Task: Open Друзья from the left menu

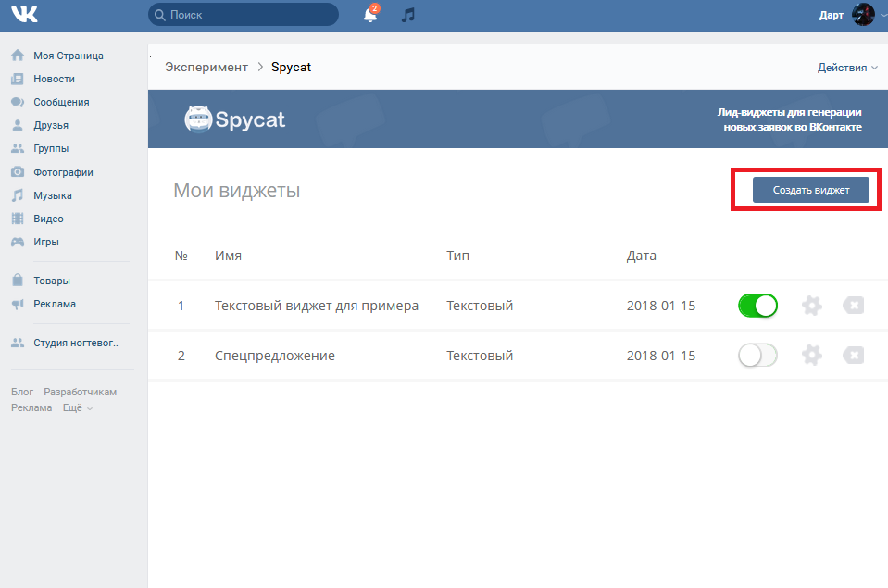Action: click(x=51, y=125)
